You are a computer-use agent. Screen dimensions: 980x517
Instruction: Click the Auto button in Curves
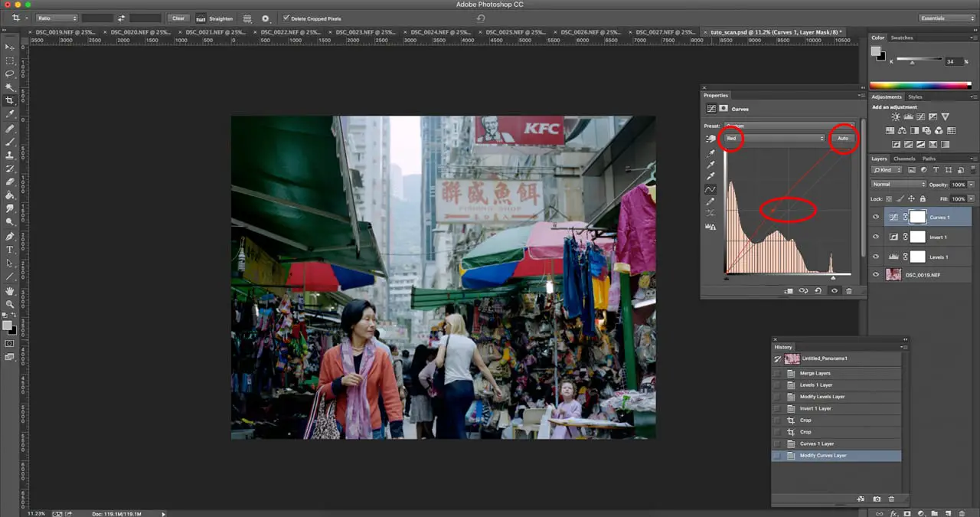[x=843, y=139]
